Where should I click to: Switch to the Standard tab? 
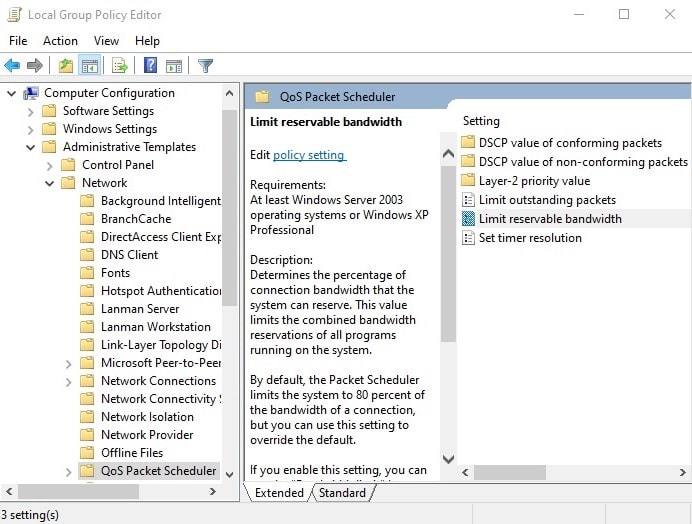(342, 493)
